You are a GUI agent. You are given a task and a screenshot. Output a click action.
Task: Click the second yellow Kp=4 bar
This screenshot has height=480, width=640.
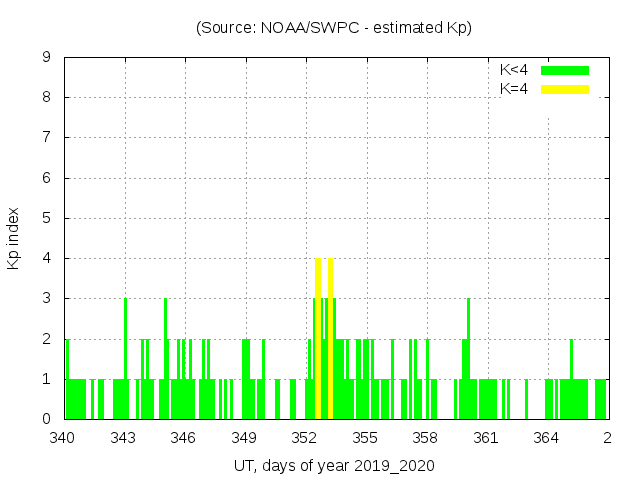tap(330, 340)
